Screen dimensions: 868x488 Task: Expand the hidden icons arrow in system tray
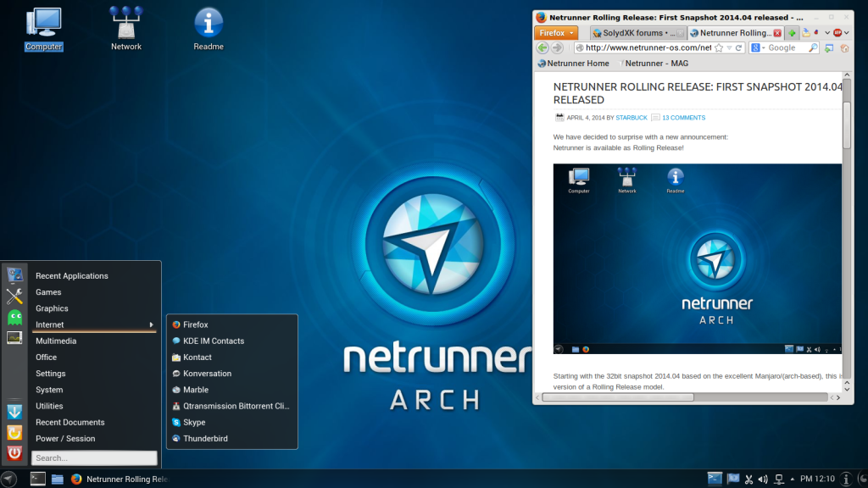coord(793,479)
